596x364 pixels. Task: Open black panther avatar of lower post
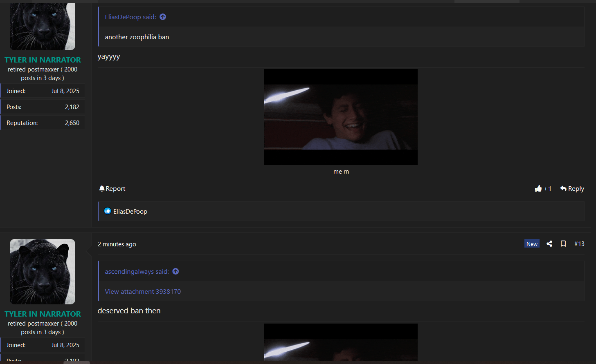point(43,272)
